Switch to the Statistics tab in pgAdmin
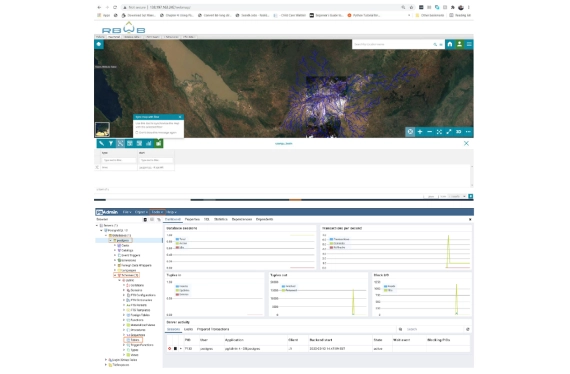The image size is (570, 374). point(220,219)
